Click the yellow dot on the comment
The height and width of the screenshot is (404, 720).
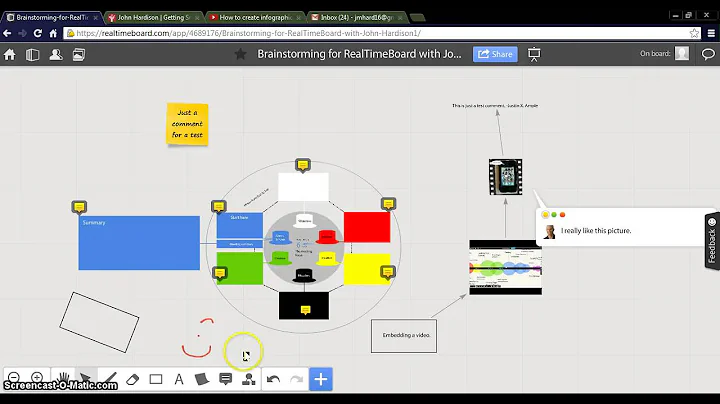(x=546, y=214)
